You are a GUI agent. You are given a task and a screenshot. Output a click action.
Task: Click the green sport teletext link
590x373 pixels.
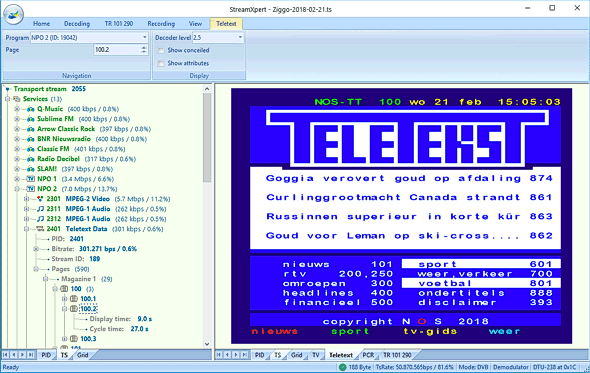350,332
